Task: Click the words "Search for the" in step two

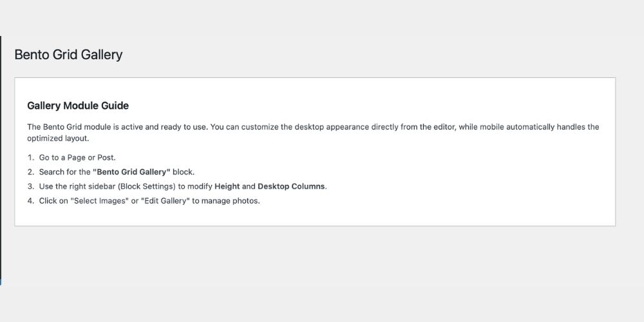Action: [64, 172]
